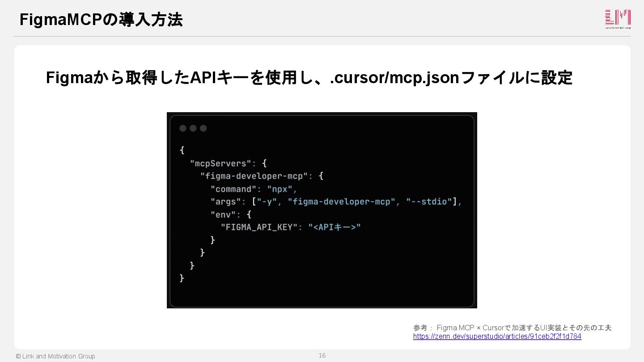Screen dimensions: 644x362
Task: Click the "command" key in the code
Action: click(233, 189)
